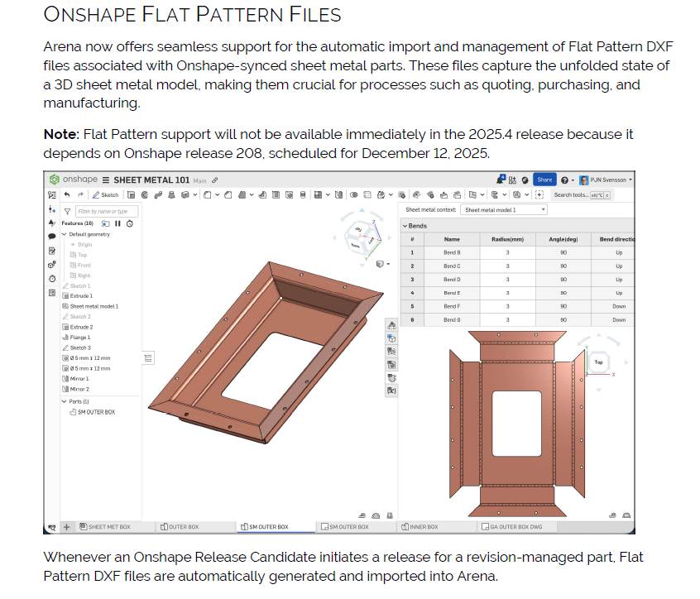Click the view cube in 3D viewport
Image resolution: width=700 pixels, height=599 pixels.
(x=362, y=237)
